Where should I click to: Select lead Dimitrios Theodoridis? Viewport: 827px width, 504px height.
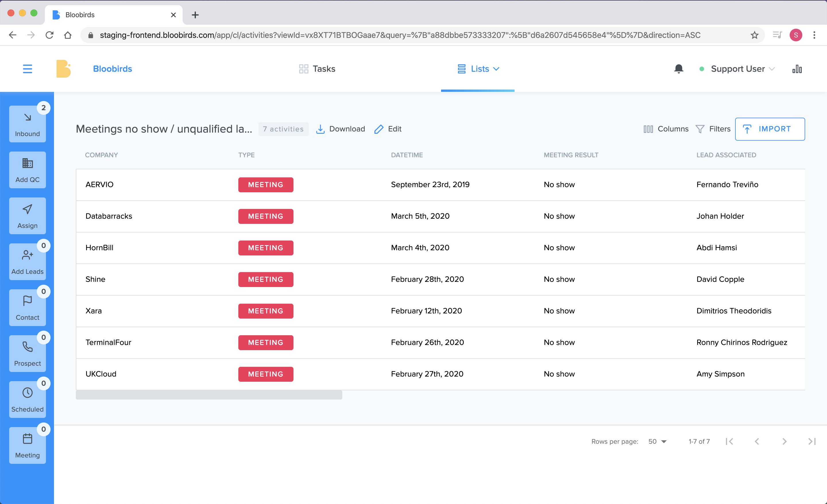734,311
